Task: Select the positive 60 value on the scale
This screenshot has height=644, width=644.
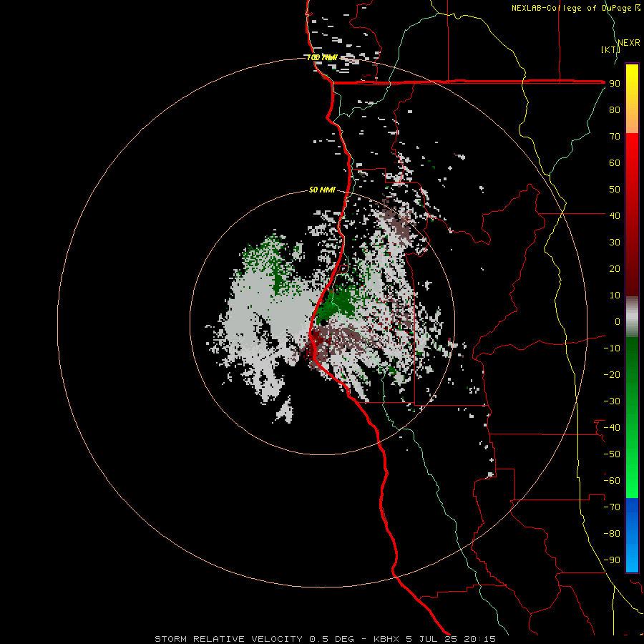Action: pos(615,163)
